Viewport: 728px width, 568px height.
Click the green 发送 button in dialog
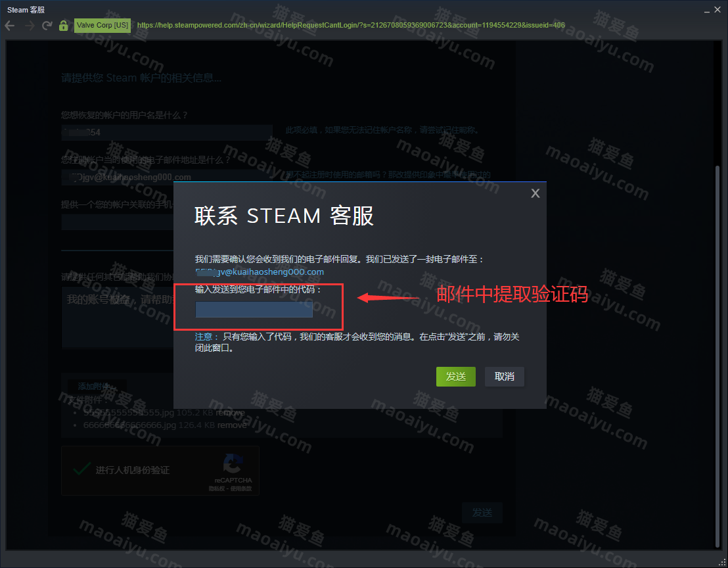[x=455, y=377]
